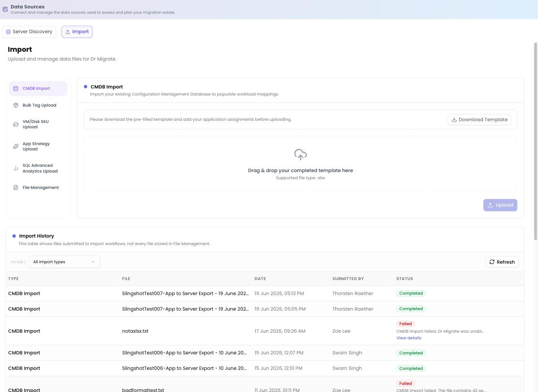The height and width of the screenshot is (392, 538).
Task: Open View details for notaxlsx.txt failure
Action: click(x=409, y=338)
